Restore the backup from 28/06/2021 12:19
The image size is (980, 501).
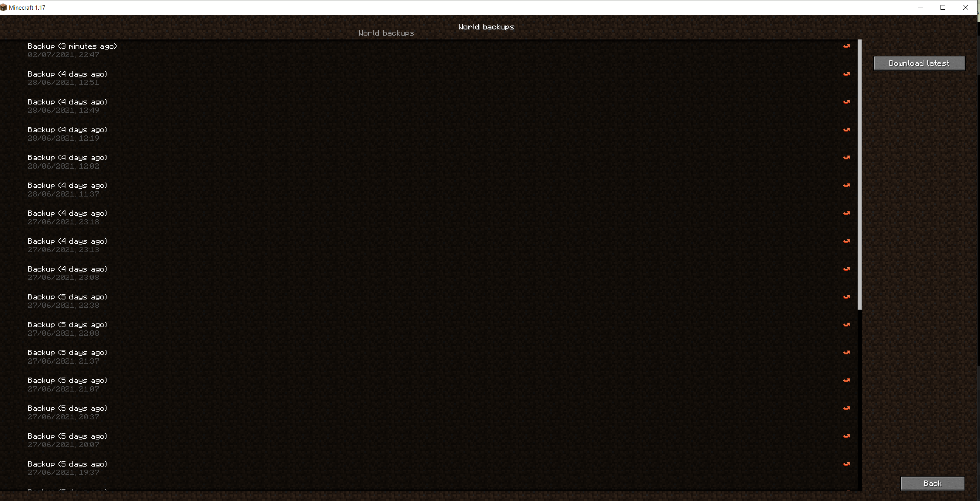846,130
